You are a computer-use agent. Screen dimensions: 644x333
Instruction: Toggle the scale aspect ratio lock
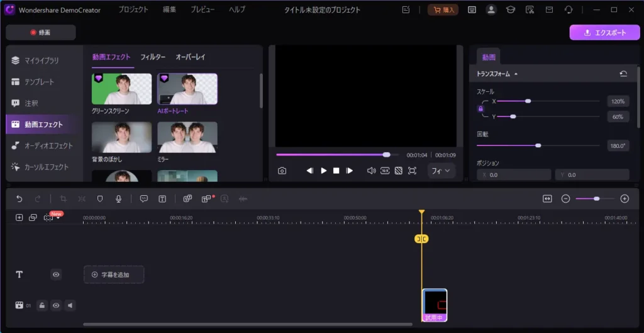[x=481, y=109]
